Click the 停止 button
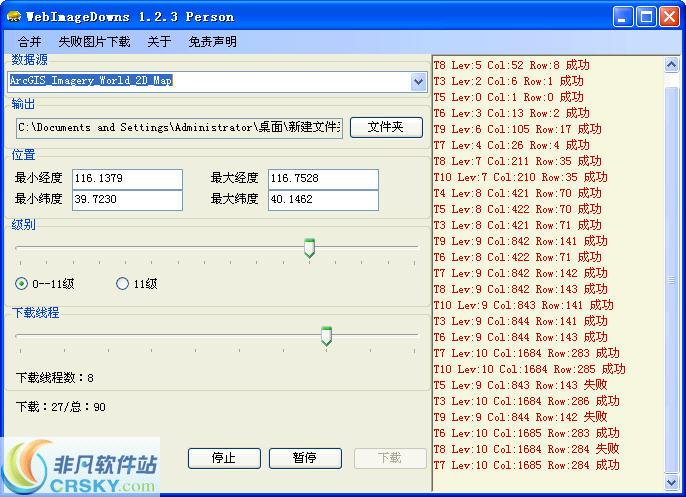 [x=224, y=458]
